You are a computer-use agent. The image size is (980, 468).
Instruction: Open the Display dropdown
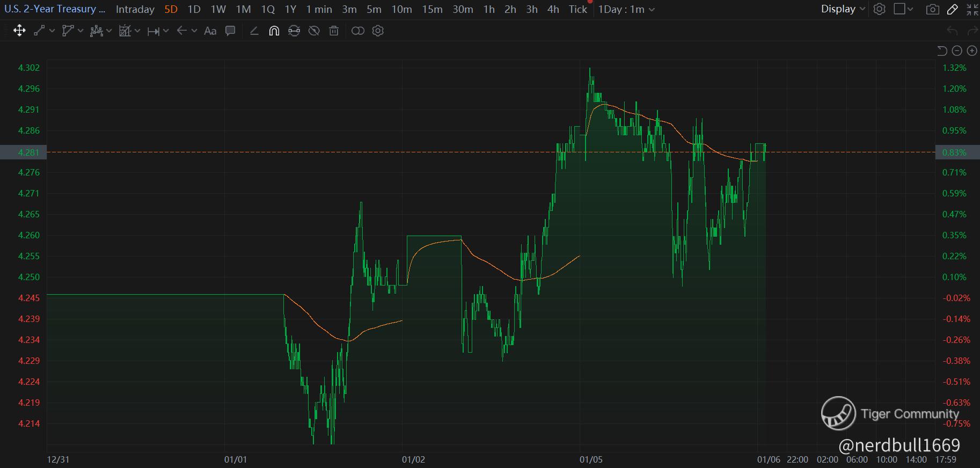point(843,9)
